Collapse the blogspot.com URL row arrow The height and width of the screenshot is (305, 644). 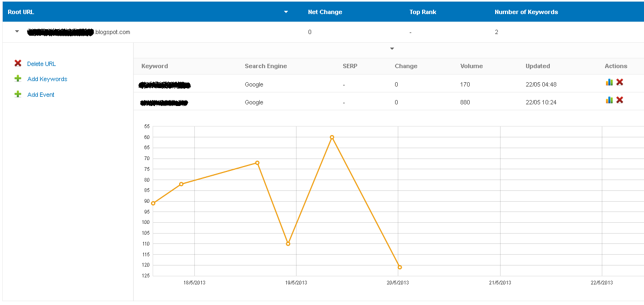coord(17,31)
